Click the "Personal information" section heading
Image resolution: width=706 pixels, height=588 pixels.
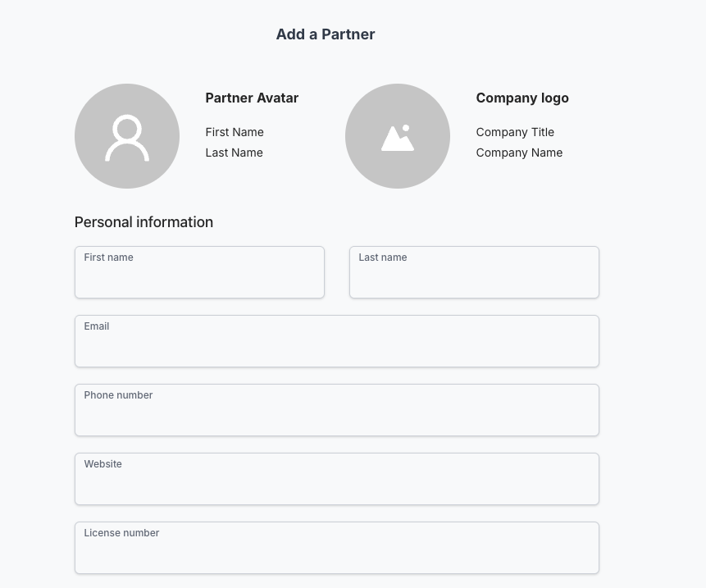tap(143, 222)
